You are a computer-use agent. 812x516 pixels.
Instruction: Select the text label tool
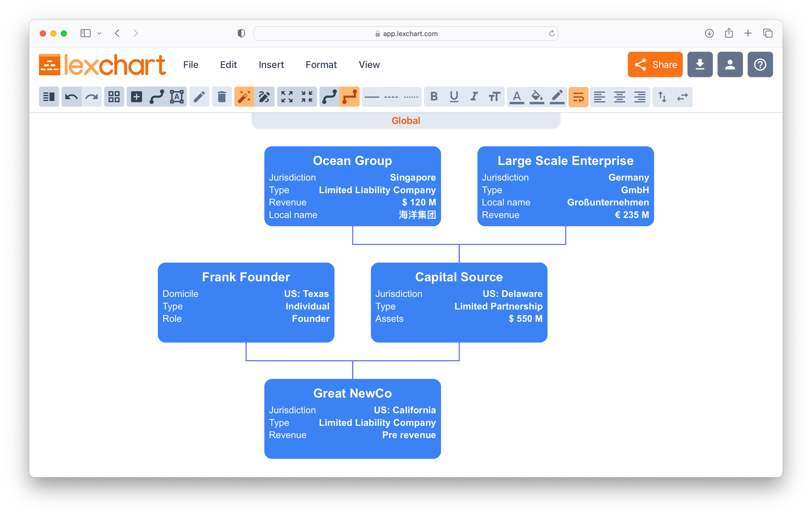click(x=178, y=97)
